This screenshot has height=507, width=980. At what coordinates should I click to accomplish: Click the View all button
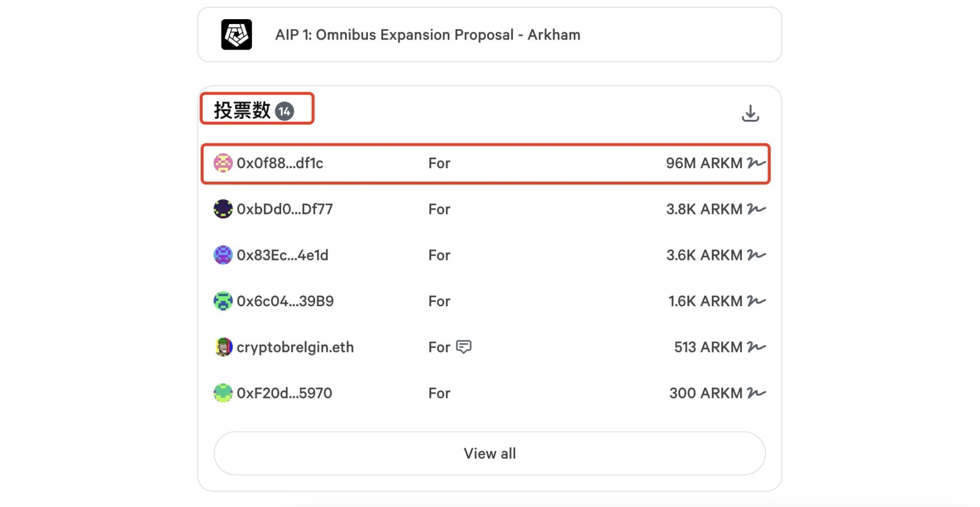coord(489,453)
